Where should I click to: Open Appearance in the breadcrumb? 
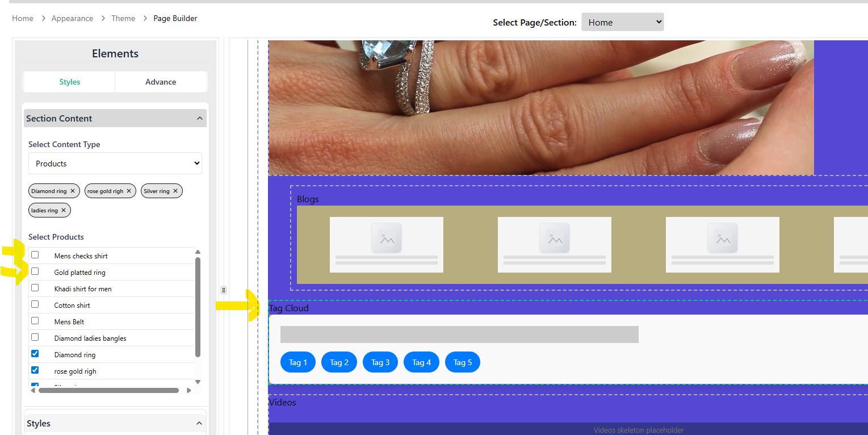[x=72, y=18]
